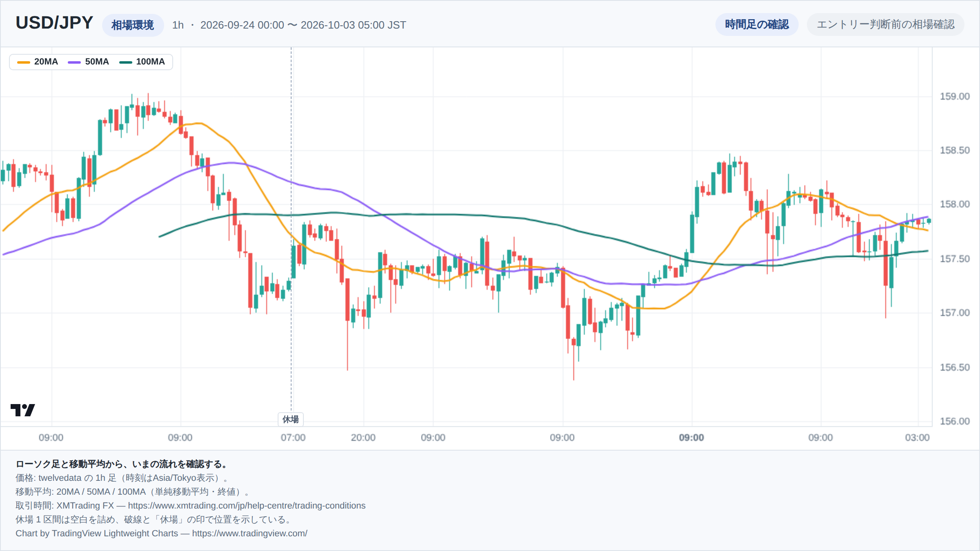Click the エントリー判断前の相場確認 pill
This screenshot has height=551, width=980.
885,24
